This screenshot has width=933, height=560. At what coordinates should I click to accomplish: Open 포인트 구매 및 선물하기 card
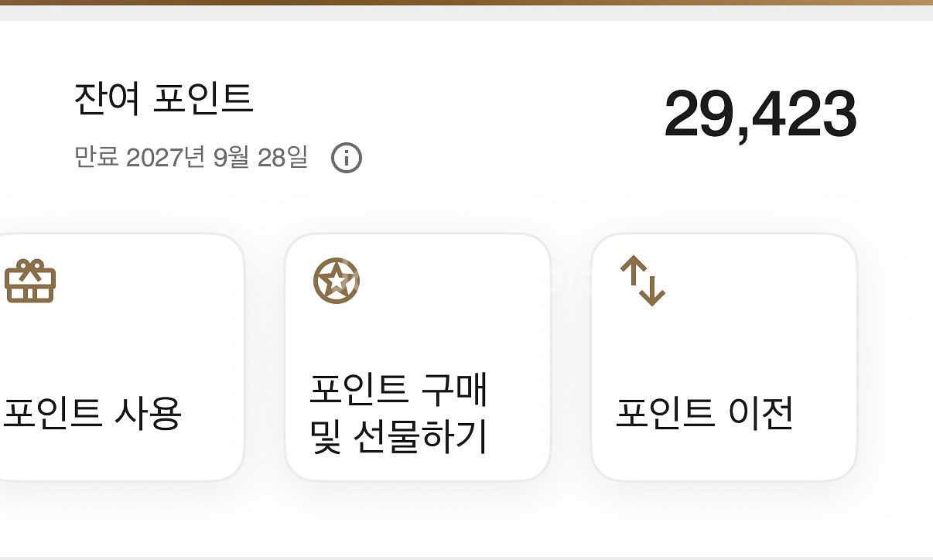[417, 357]
